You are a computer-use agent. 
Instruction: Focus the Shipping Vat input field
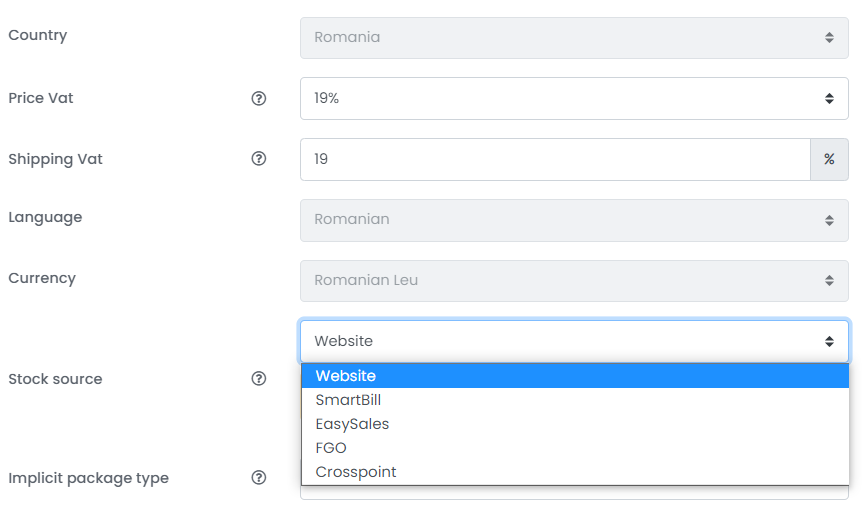click(x=555, y=160)
